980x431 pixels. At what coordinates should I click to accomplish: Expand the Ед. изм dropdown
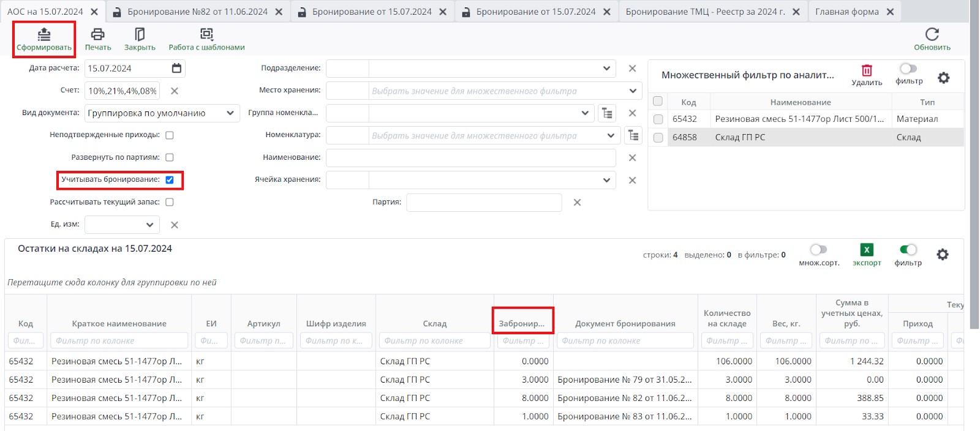(149, 225)
